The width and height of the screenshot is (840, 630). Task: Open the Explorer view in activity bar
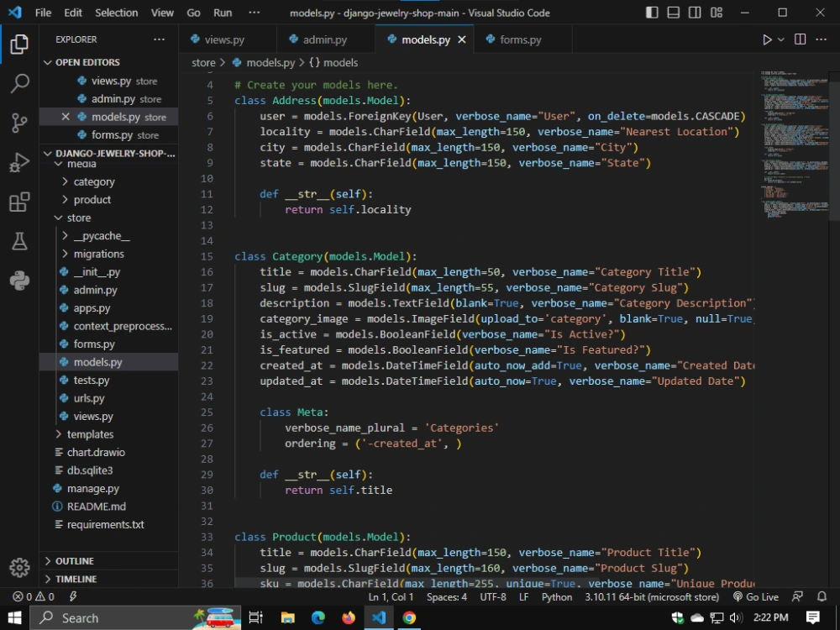[19, 44]
